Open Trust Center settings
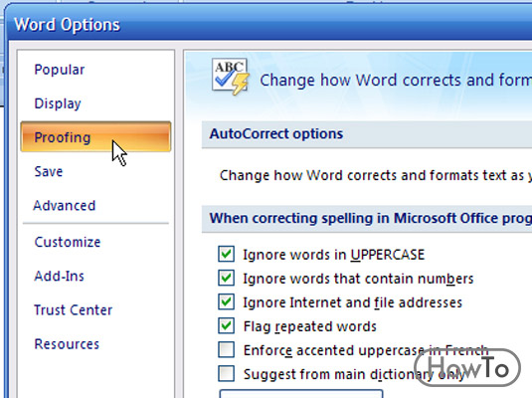Viewport: 532px width, 398px height. tap(73, 310)
